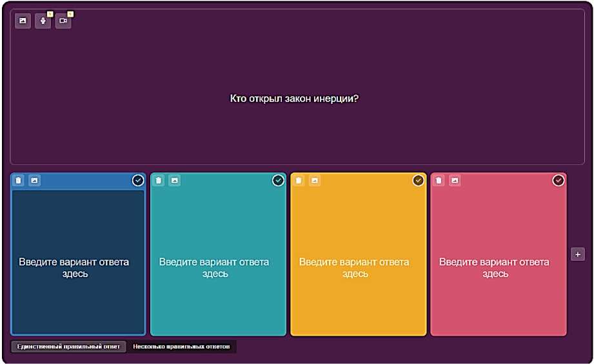Insert image into the yellow answer option
Screen dimensions: 594x364
point(315,180)
